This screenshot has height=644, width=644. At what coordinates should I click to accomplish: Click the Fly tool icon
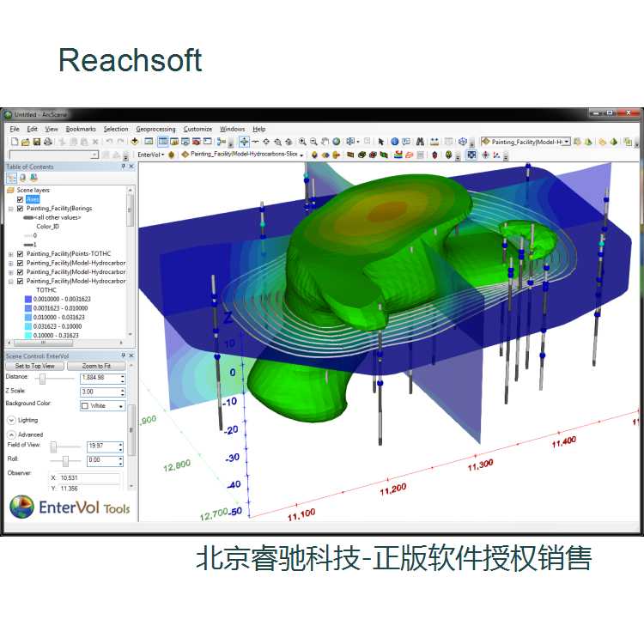255,142
